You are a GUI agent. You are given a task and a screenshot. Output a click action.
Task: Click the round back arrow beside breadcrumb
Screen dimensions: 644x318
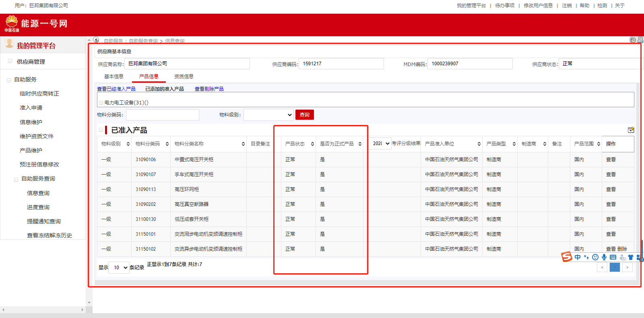coord(96,40)
